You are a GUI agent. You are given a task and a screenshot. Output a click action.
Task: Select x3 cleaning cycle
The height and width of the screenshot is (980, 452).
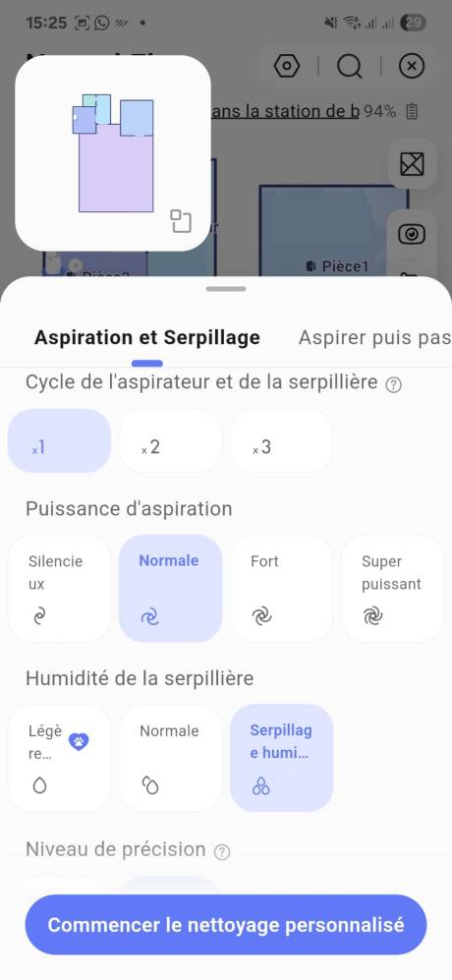click(x=281, y=440)
